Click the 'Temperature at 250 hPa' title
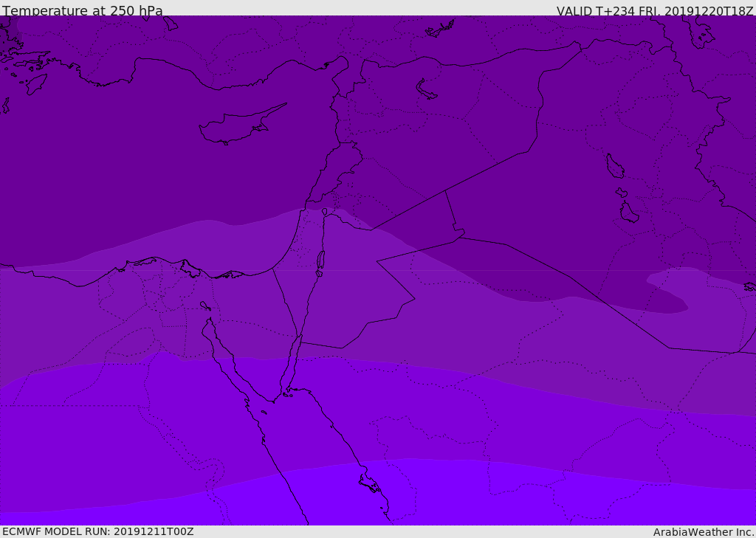 click(x=83, y=10)
